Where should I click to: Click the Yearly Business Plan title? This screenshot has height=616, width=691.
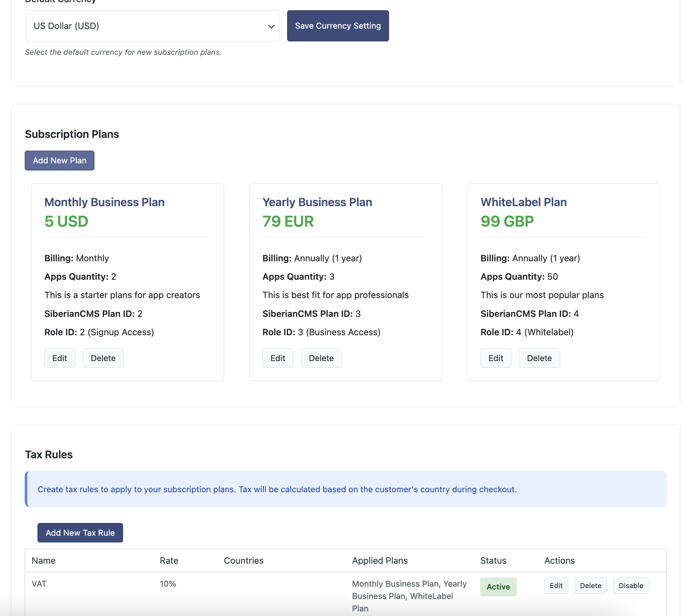click(317, 202)
